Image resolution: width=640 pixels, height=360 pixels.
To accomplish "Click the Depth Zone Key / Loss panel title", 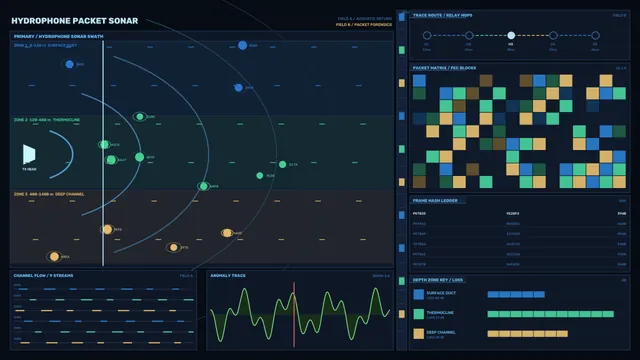I will click(x=438, y=280).
